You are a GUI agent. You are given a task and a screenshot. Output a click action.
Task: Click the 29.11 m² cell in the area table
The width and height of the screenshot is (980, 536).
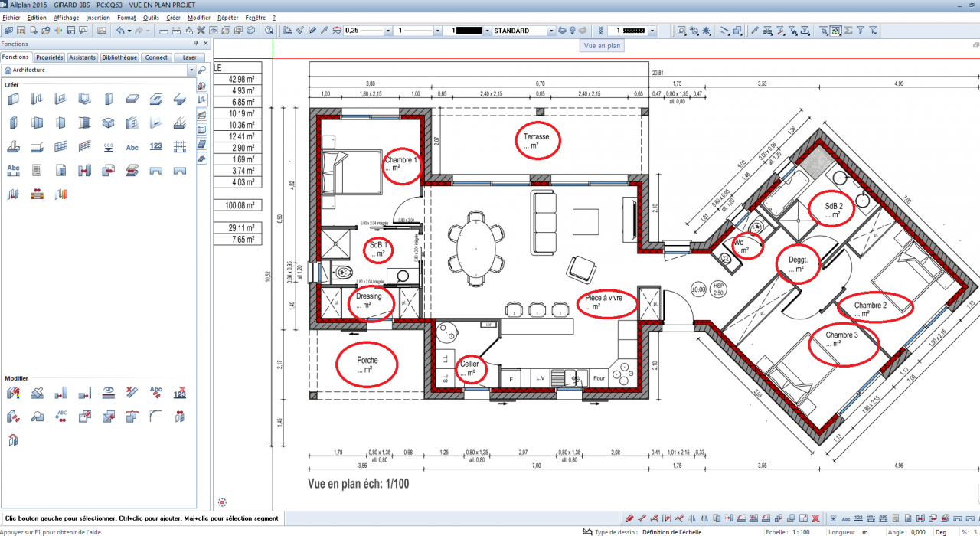[x=238, y=228]
